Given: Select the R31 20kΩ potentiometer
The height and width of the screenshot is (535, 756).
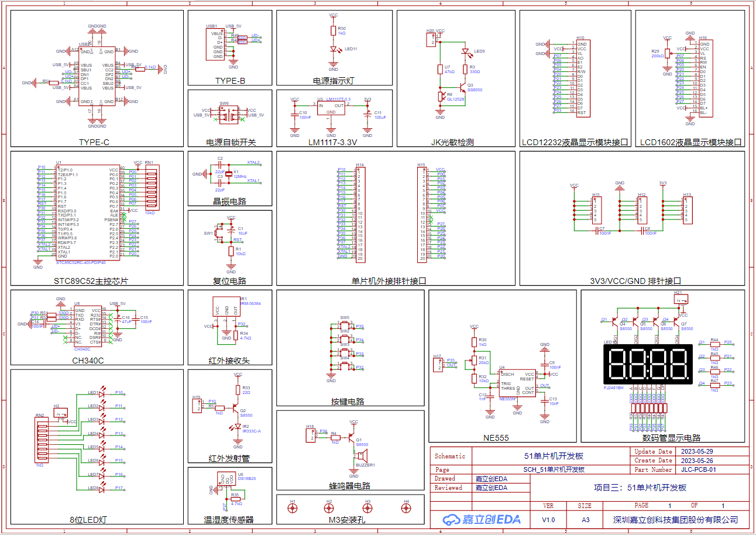Looking at the screenshot, I should (474, 359).
